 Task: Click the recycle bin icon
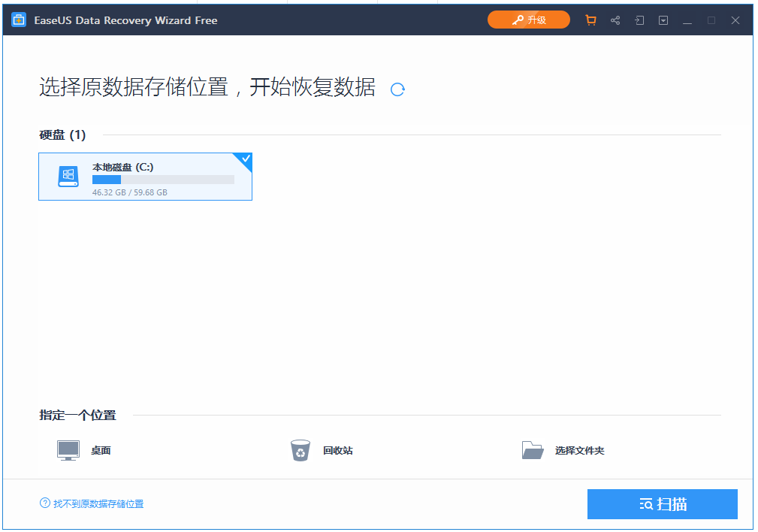point(300,450)
